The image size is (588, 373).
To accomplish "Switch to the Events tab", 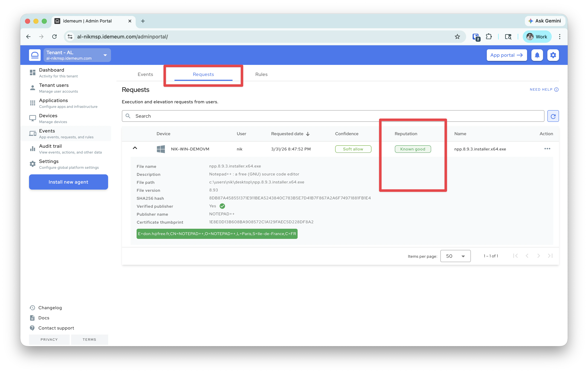I will [145, 74].
